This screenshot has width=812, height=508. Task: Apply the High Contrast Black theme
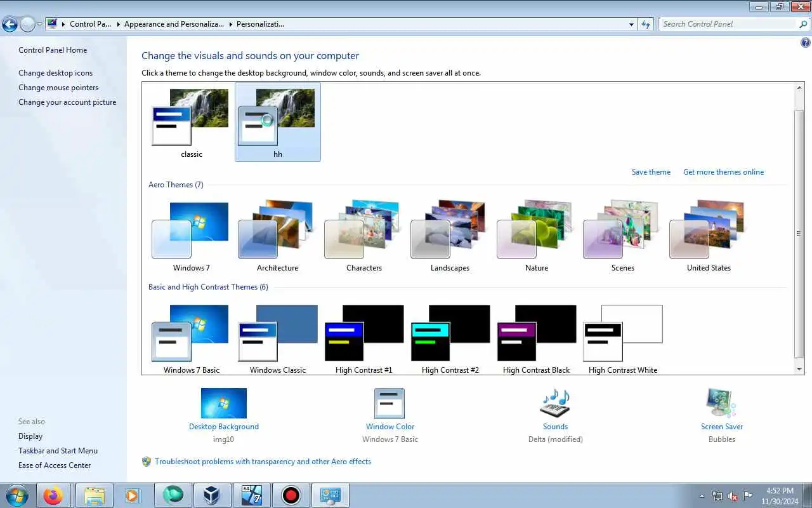point(536,338)
